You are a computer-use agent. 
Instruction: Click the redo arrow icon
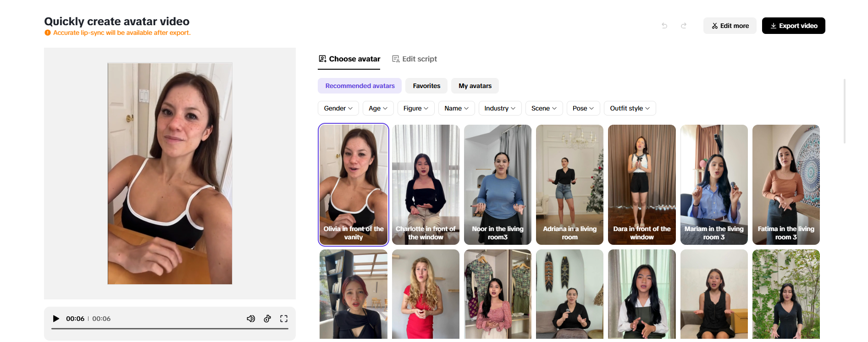coord(684,26)
